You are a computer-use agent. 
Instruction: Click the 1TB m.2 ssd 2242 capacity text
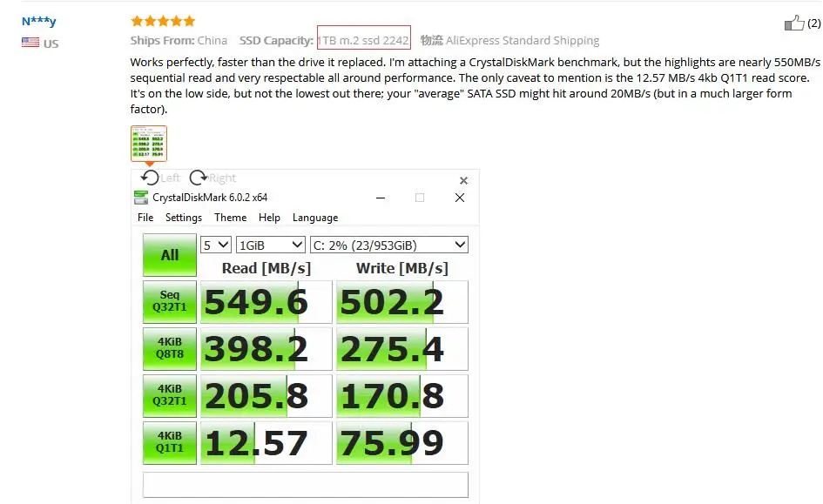coord(363,40)
